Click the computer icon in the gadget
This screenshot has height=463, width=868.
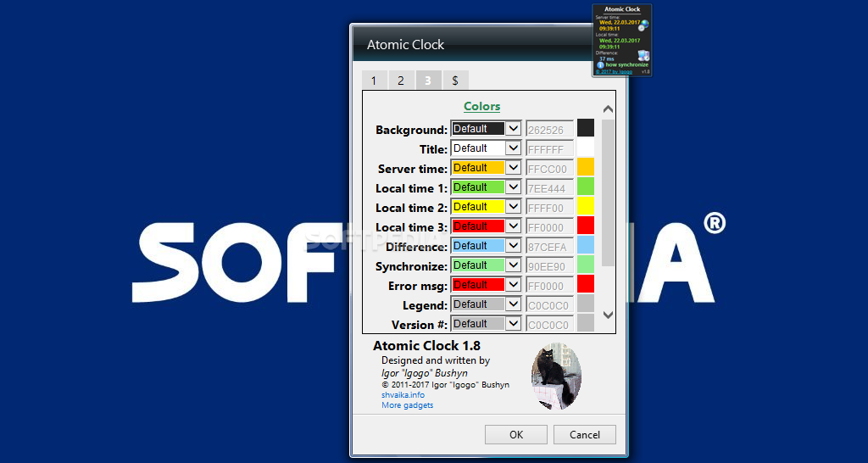click(x=643, y=55)
